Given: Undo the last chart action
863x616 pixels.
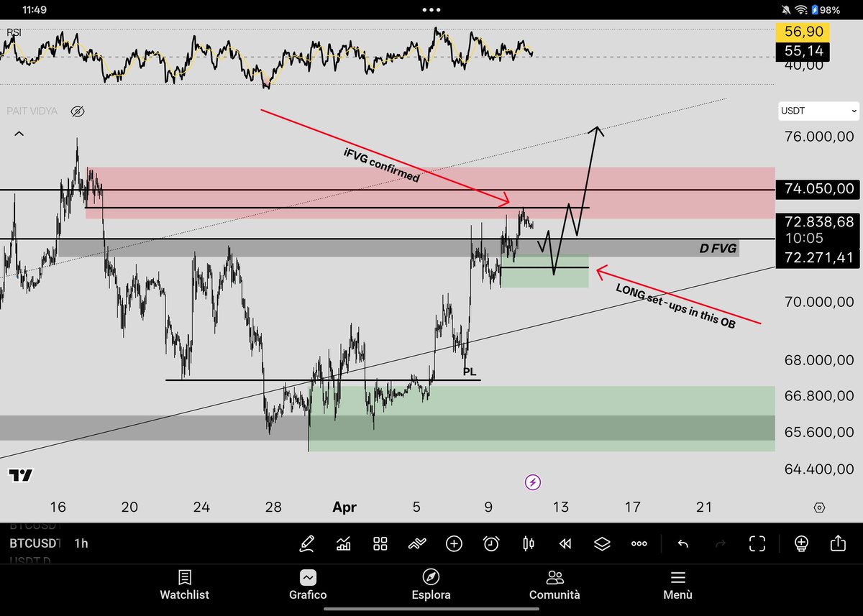Looking at the screenshot, I should [683, 543].
